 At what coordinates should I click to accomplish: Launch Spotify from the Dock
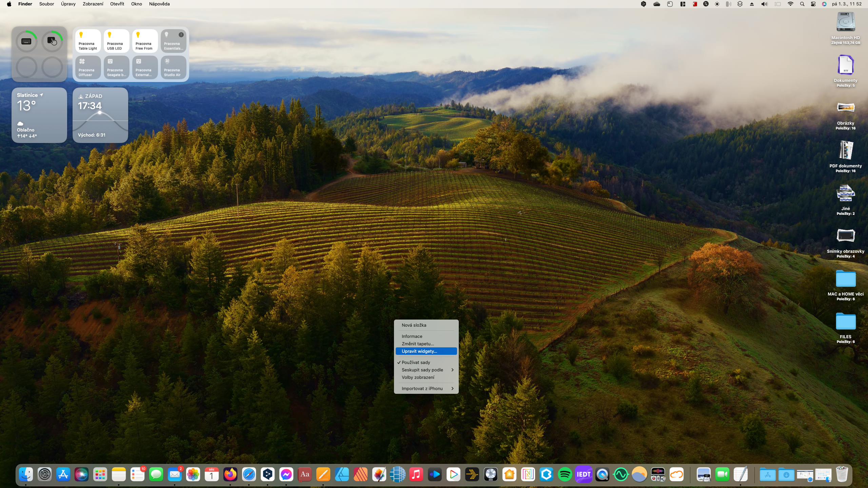tap(565, 474)
